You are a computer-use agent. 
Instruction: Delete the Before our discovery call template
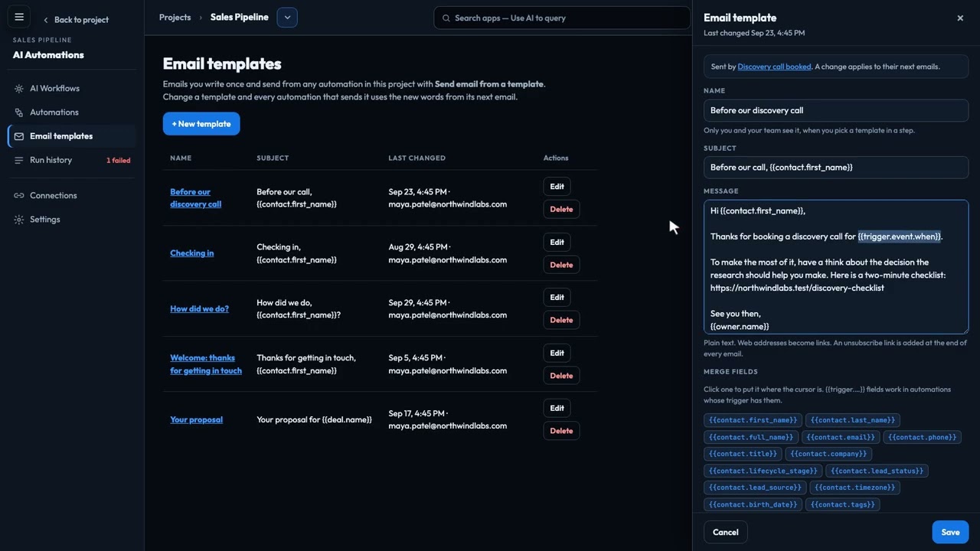561,210
